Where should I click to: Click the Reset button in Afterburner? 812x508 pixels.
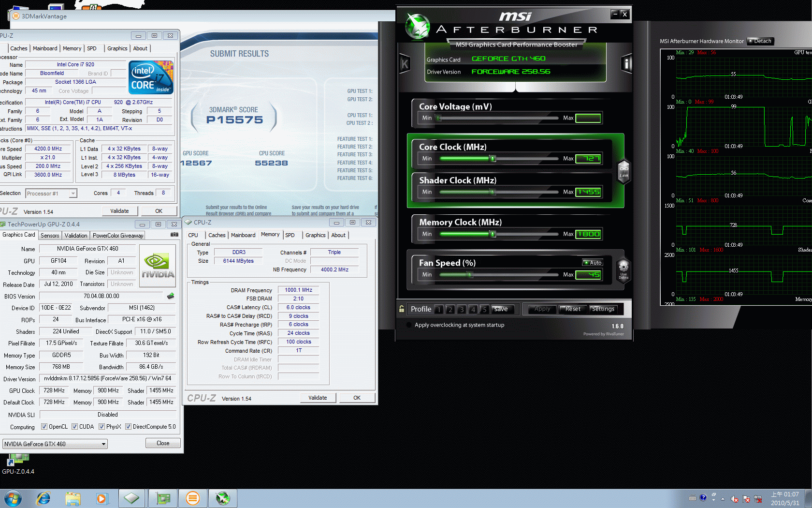[x=573, y=309]
